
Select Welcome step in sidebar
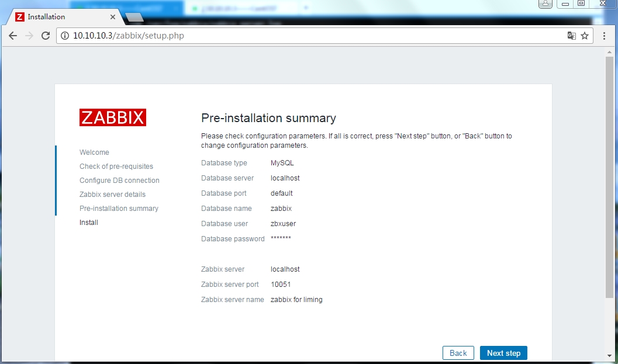[x=94, y=152]
